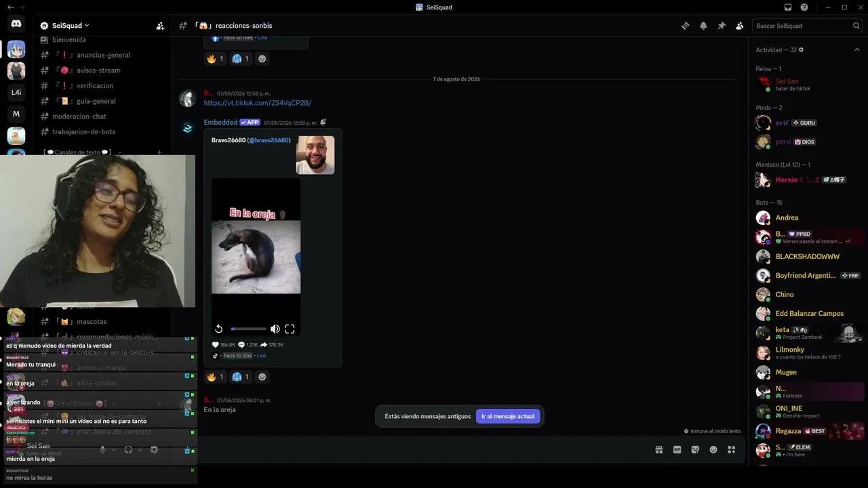
Task: Replay the embedded TikTok video
Action: click(218, 329)
